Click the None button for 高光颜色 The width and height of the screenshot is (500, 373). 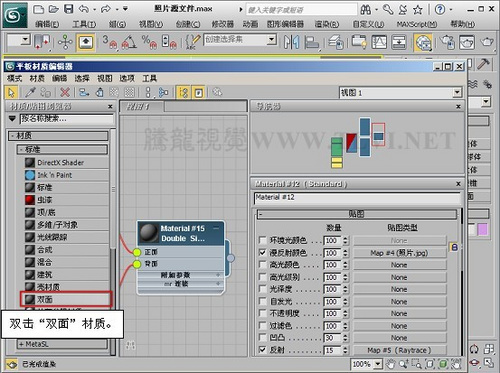point(399,265)
